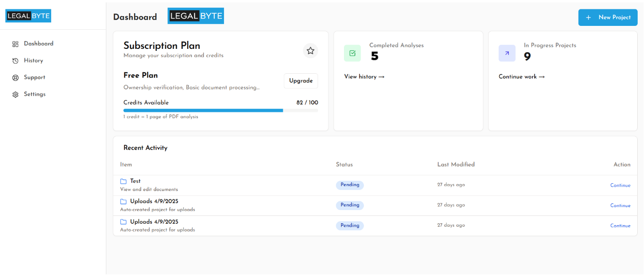Click the Recent Activity heading

[145, 148]
